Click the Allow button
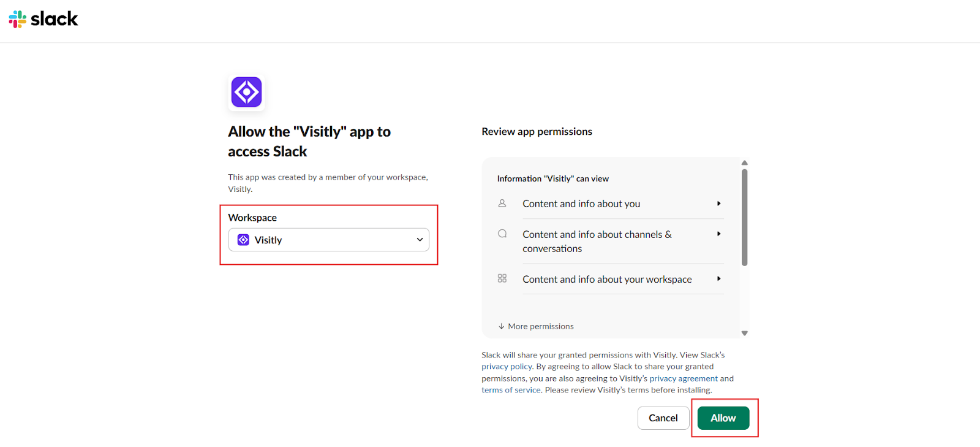The width and height of the screenshot is (980, 447). click(723, 418)
